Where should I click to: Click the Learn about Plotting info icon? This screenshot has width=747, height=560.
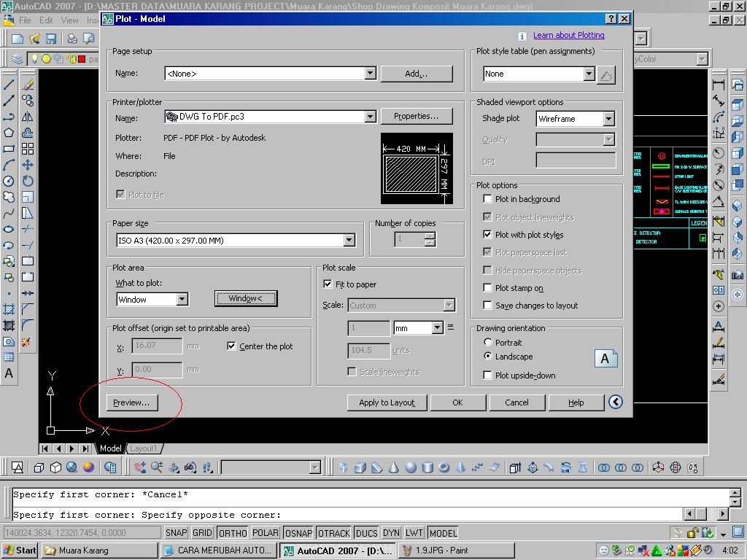click(x=522, y=36)
